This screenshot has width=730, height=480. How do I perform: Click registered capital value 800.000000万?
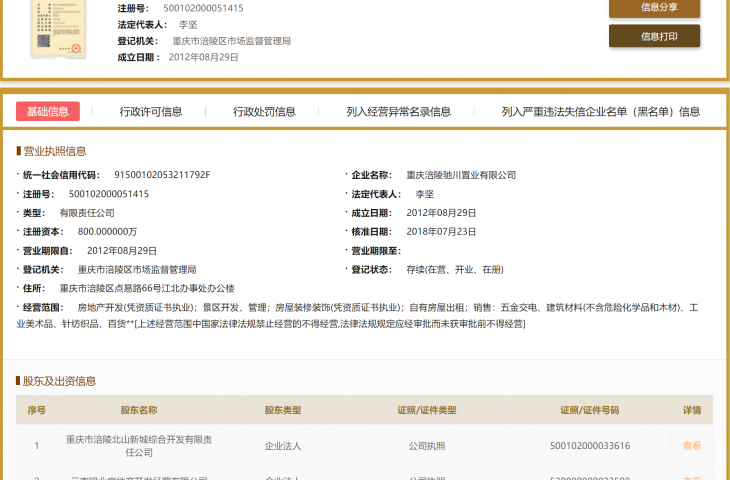(107, 231)
